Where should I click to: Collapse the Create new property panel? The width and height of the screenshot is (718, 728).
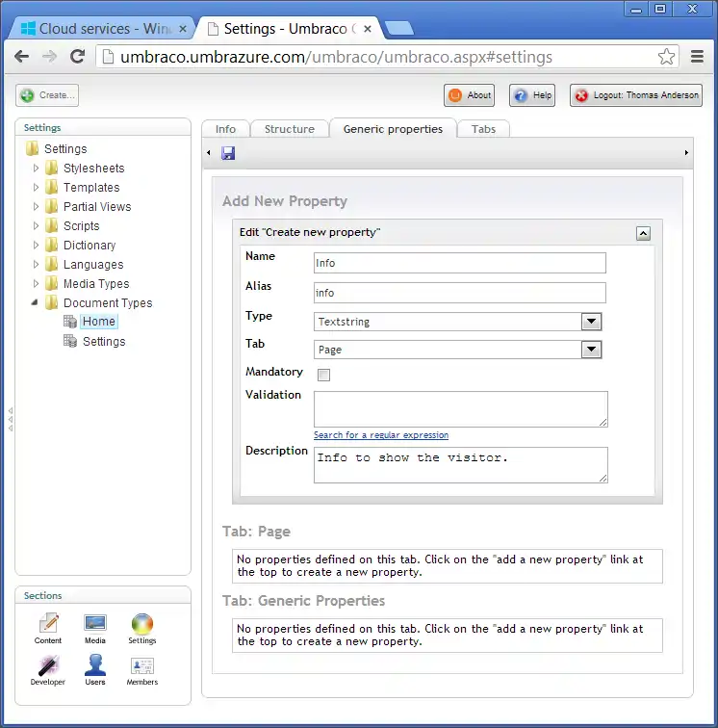point(643,233)
